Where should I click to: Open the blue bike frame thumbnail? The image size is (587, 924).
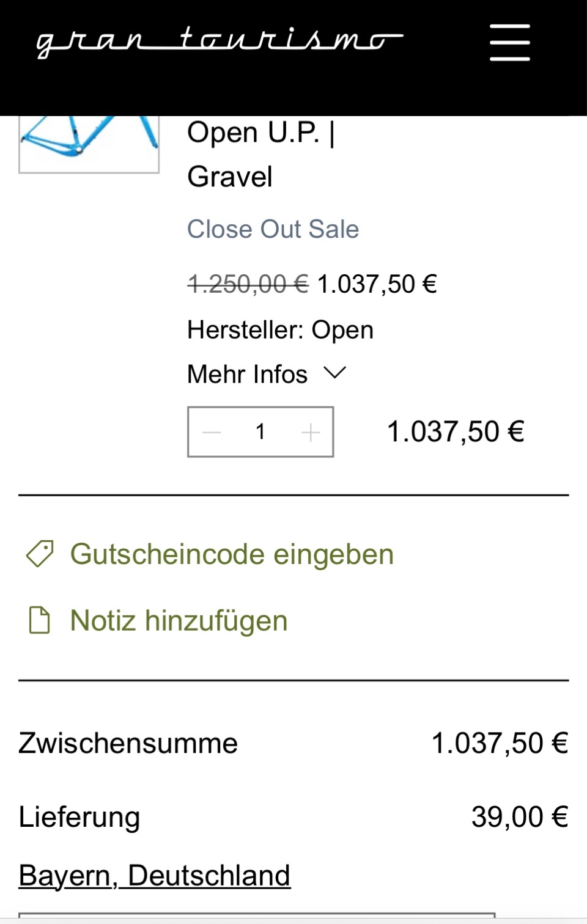pos(89,144)
